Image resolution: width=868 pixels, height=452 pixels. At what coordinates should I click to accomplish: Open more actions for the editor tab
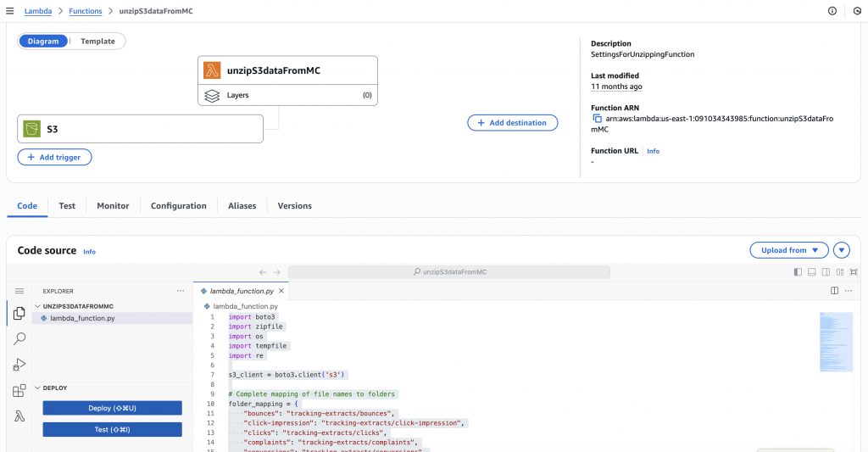coord(849,291)
